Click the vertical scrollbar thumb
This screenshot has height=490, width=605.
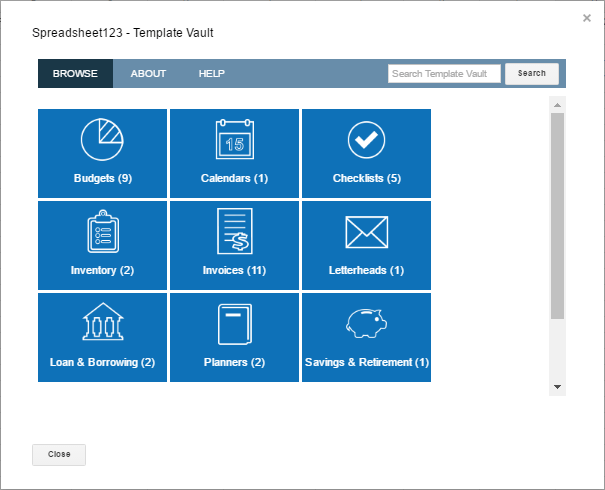click(557, 216)
